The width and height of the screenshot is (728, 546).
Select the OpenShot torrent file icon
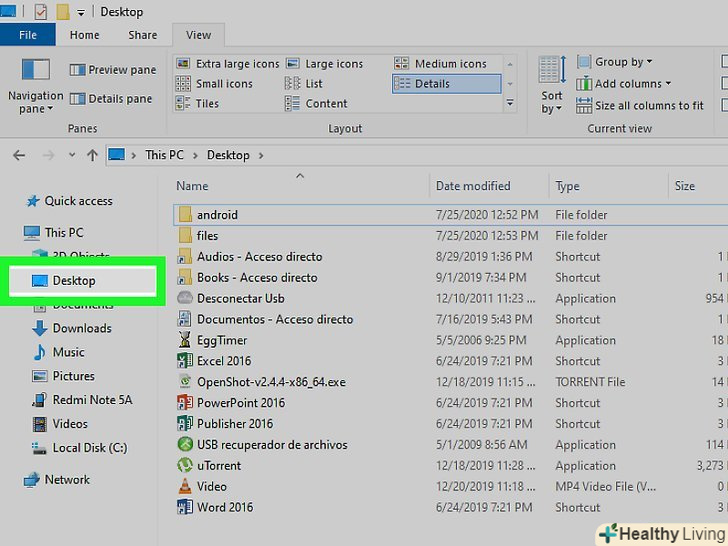[185, 382]
